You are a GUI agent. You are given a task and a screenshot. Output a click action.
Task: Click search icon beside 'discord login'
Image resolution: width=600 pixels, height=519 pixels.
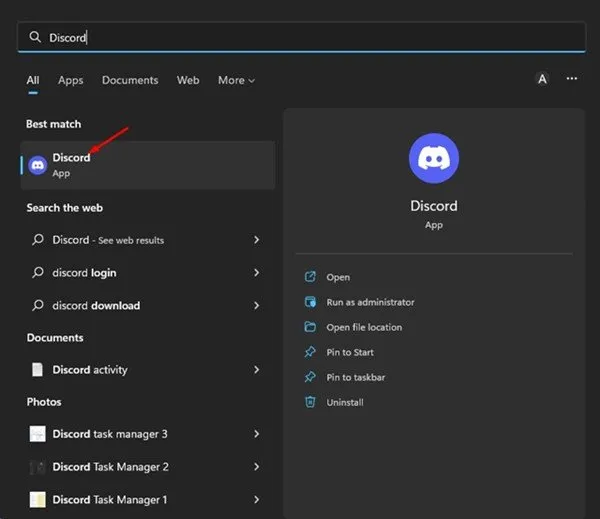click(x=38, y=273)
